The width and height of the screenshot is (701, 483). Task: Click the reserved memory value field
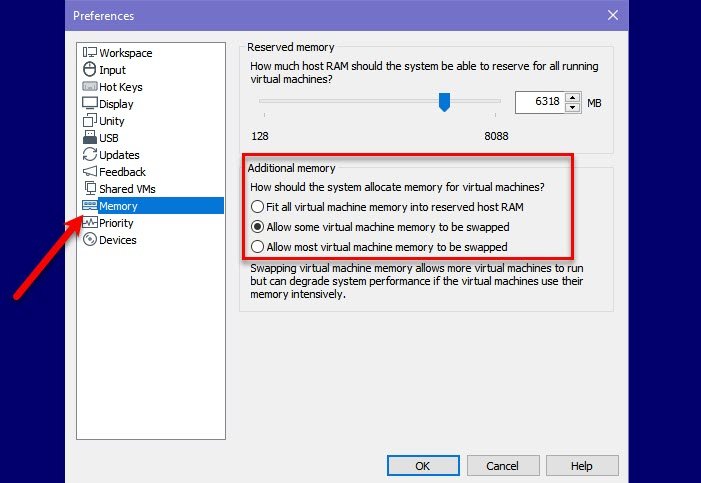pos(539,103)
